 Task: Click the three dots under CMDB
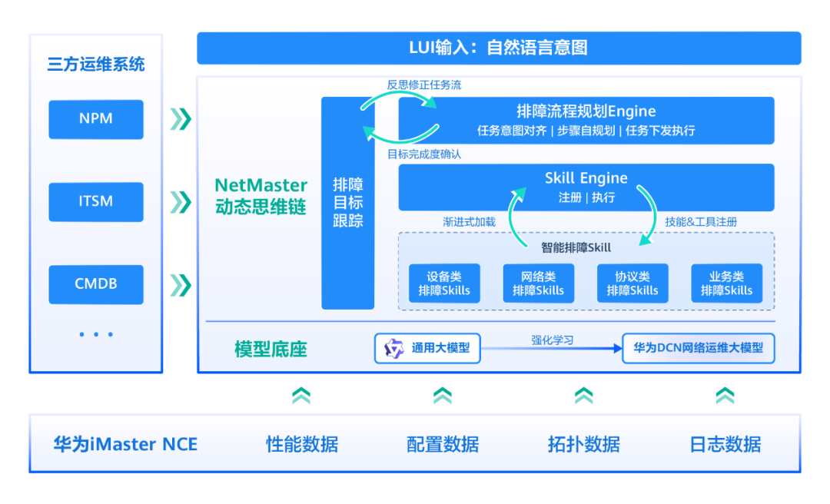click(96, 334)
